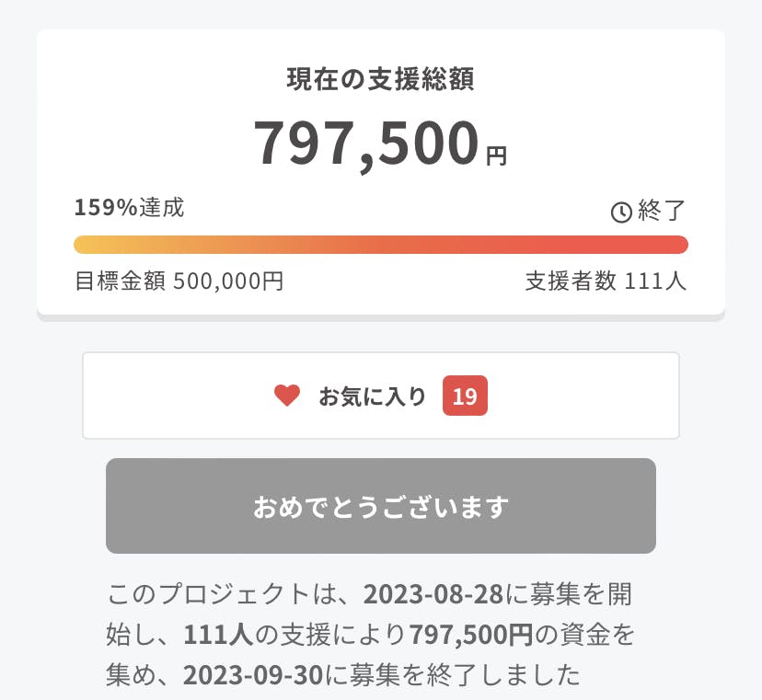Click the お気に入り label text
The image size is (762, 700).
(373, 396)
